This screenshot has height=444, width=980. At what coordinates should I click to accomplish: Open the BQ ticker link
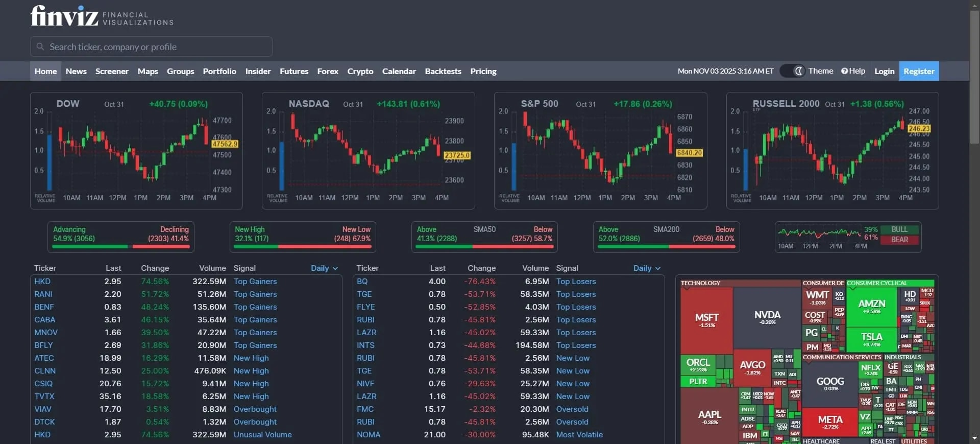coord(362,282)
